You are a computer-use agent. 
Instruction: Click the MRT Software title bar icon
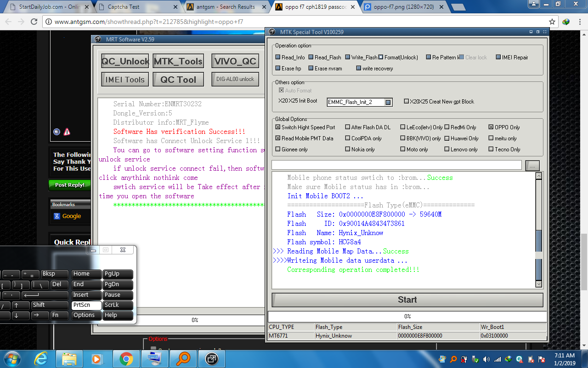(x=98, y=39)
